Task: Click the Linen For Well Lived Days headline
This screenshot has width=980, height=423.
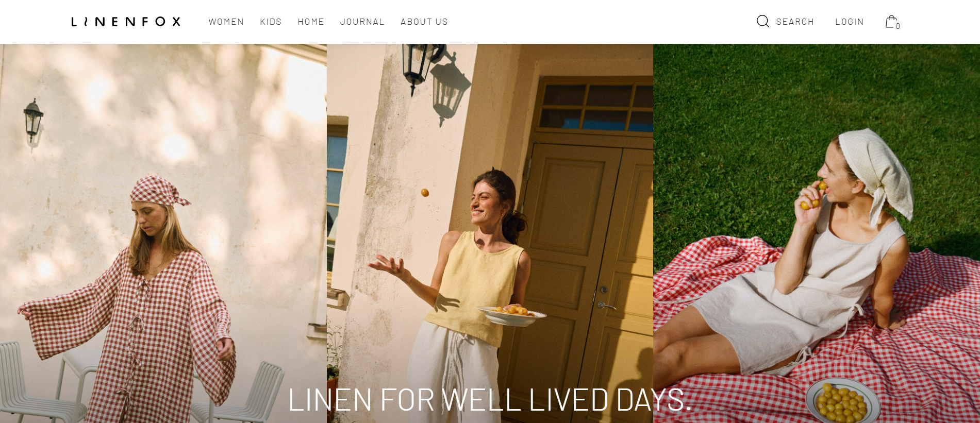Action: [489, 400]
